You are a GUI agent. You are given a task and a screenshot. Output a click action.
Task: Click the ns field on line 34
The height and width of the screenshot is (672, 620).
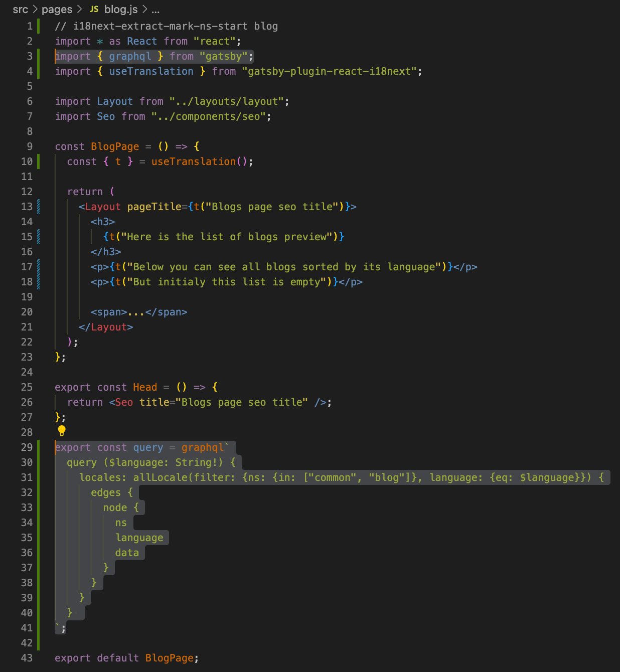coord(121,523)
